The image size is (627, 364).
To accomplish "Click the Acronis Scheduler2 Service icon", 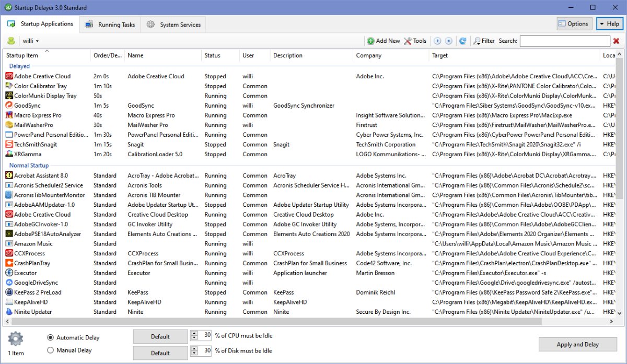I will pyautogui.click(x=9, y=185).
